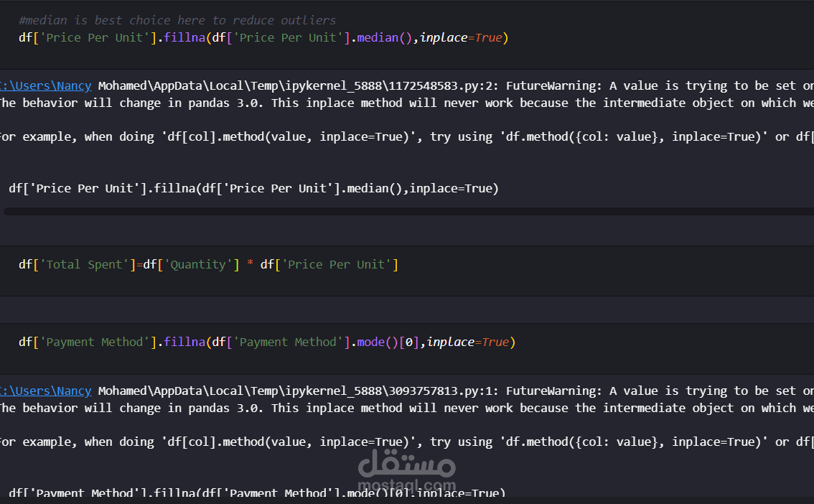Image resolution: width=814 pixels, height=504 pixels.
Task: Click the echoed Payment Method fillna output line
Action: coord(257,493)
